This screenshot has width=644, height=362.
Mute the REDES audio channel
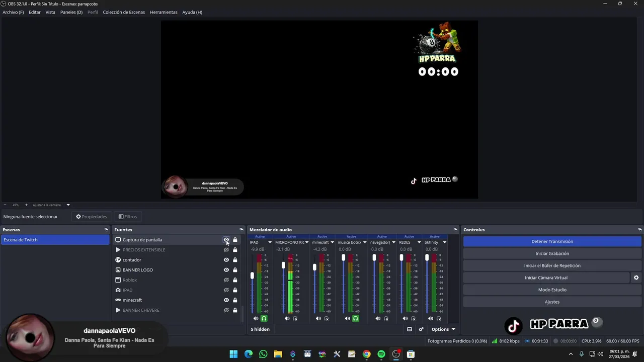coord(405,318)
